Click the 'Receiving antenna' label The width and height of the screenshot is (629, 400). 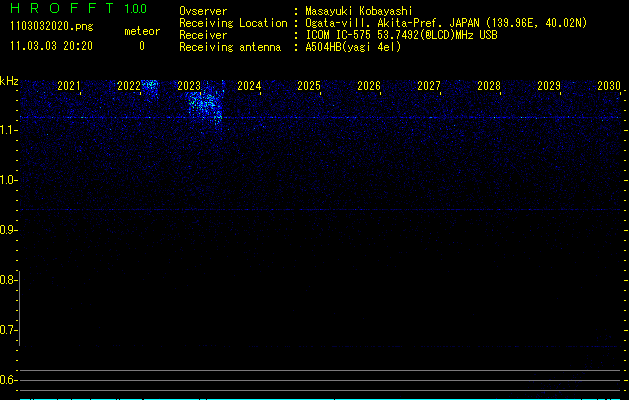(230, 47)
